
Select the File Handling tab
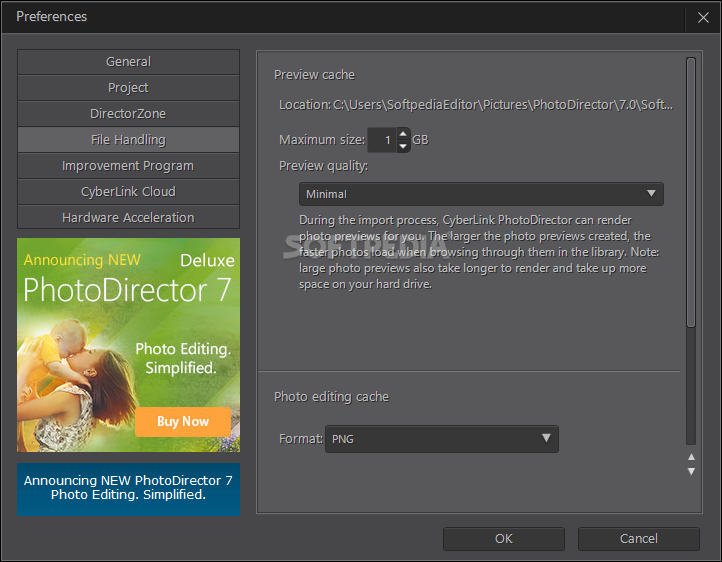pyautogui.click(x=128, y=139)
